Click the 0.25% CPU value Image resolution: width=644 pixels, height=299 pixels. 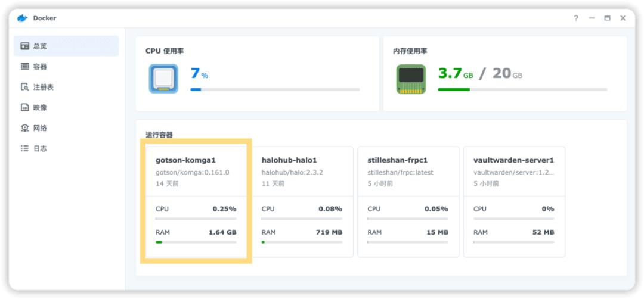225,209
